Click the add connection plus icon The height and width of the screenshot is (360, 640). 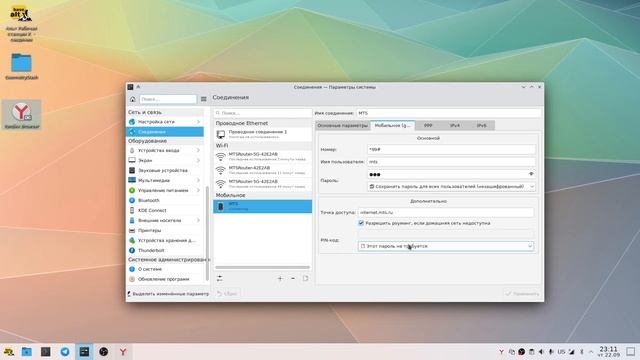[280, 278]
